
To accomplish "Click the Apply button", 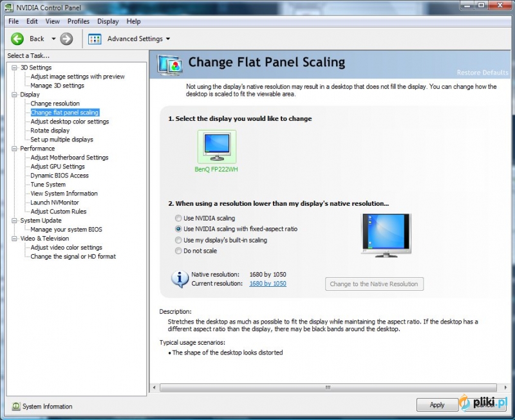I will (437, 405).
